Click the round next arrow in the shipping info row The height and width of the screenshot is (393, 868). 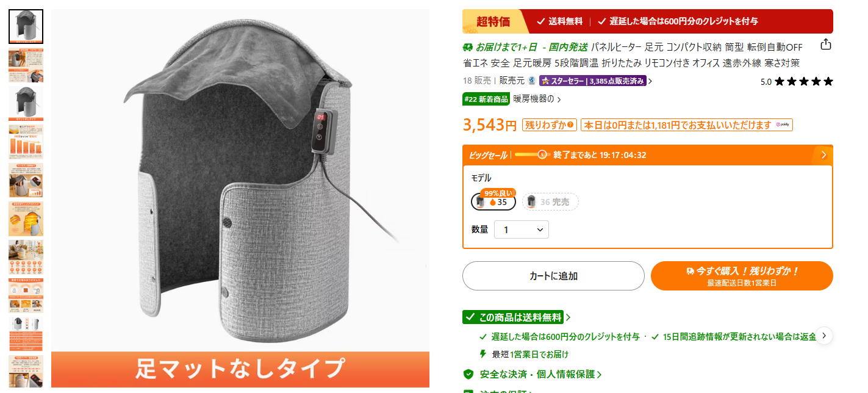[824, 336]
